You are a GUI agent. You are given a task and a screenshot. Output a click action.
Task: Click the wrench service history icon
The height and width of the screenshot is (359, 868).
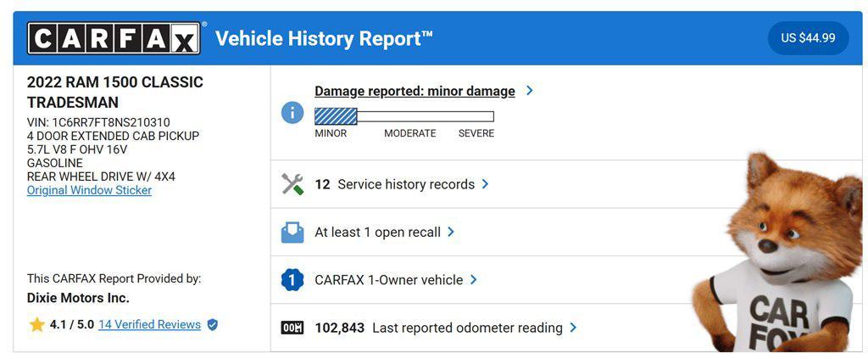pos(292,184)
